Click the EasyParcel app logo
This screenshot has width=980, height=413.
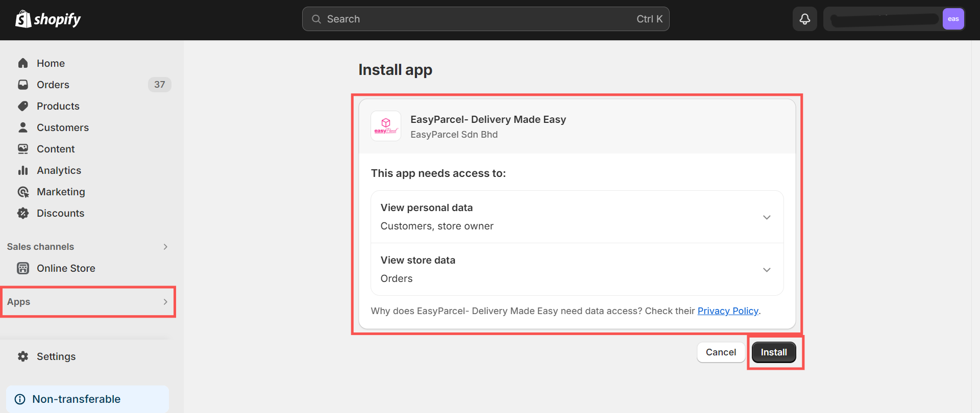[x=386, y=126]
